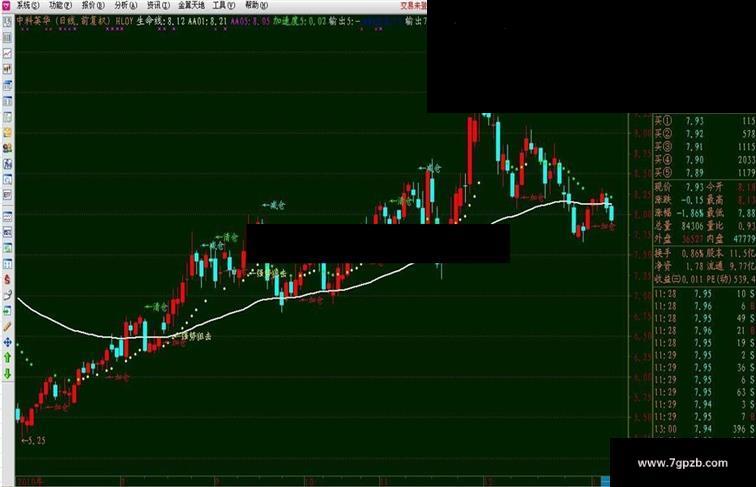Click the 买② bid row at 7.92

coord(704,134)
